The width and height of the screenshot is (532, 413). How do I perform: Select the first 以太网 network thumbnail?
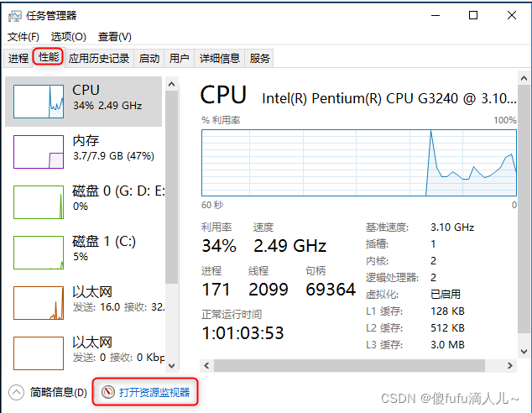(39, 303)
